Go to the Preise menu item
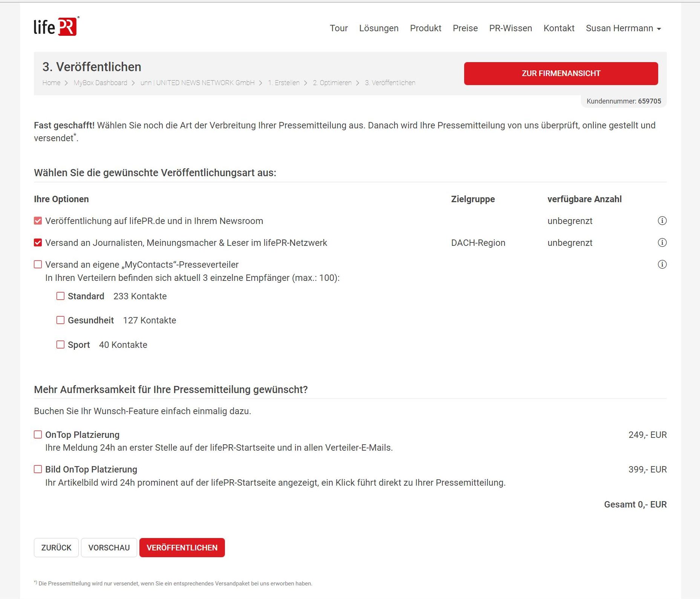700x599 pixels. pyautogui.click(x=465, y=29)
